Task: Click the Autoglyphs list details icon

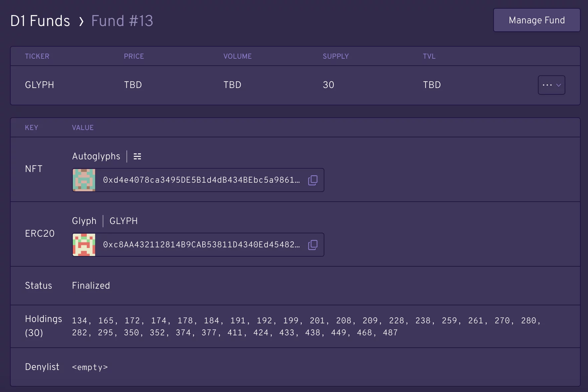Action: tap(137, 156)
